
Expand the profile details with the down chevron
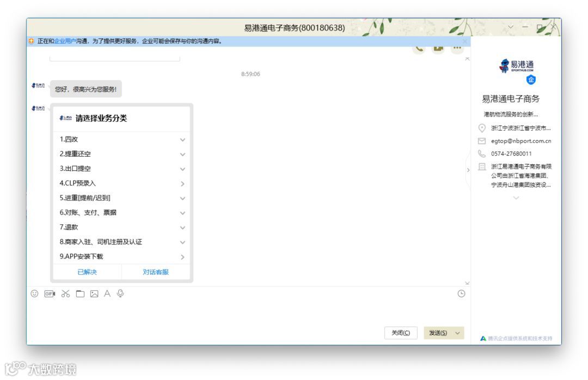tap(516, 198)
